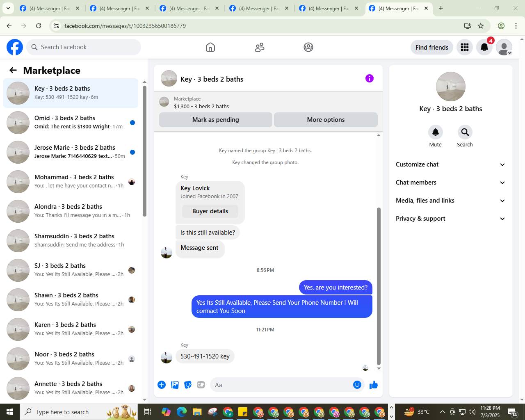525x420 pixels.
Task: Click the Find friends button
Action: [432, 47]
